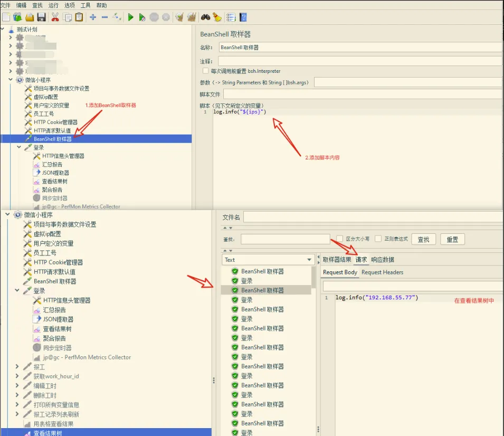Click the 重置 reset button
This screenshot has width=504, height=436.
(452, 239)
